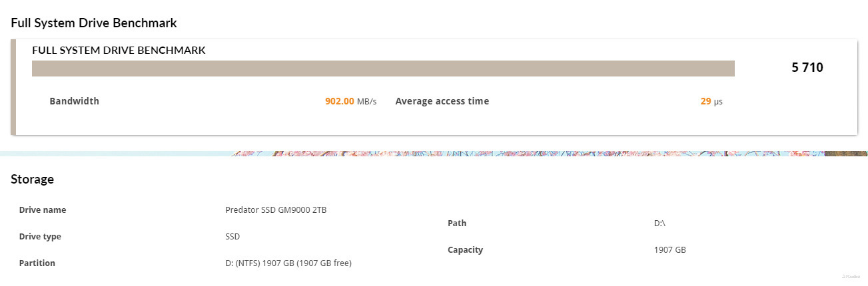
Task: Click the FULL SYSTEM DRIVE BENCHMARK card title
Action: coord(119,50)
